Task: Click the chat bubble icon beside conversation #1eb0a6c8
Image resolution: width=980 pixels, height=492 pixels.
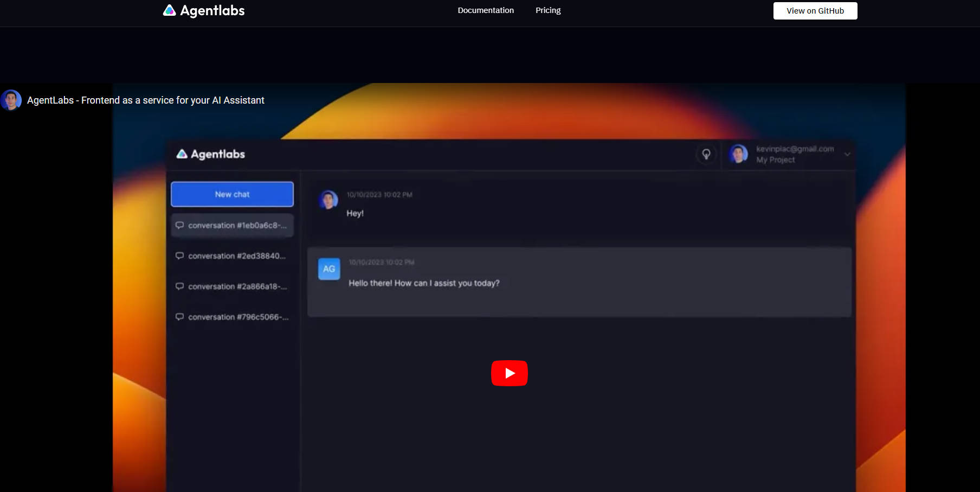Action: [180, 225]
